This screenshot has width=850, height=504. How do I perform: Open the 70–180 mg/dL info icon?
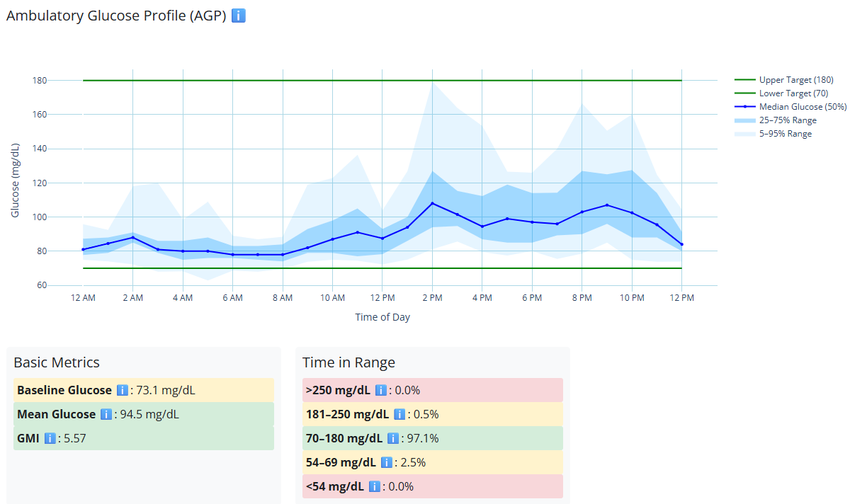(x=395, y=438)
